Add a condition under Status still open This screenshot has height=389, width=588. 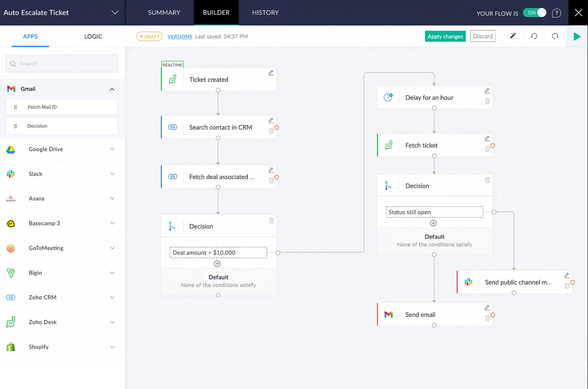433,223
